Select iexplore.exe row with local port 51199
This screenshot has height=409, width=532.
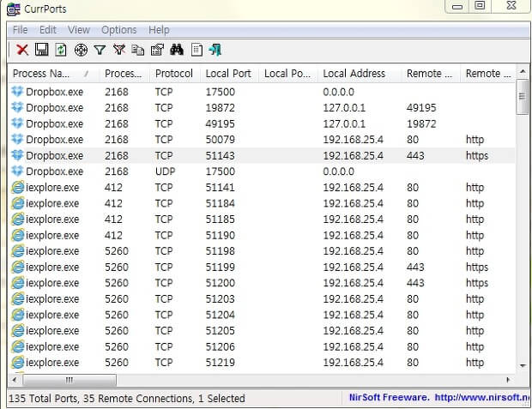pos(261,268)
